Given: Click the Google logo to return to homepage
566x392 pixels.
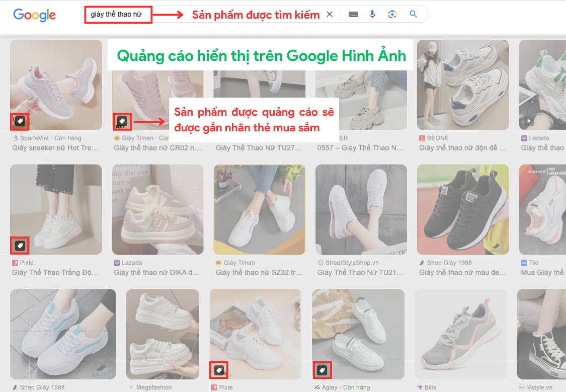Looking at the screenshot, I should coord(34,15).
